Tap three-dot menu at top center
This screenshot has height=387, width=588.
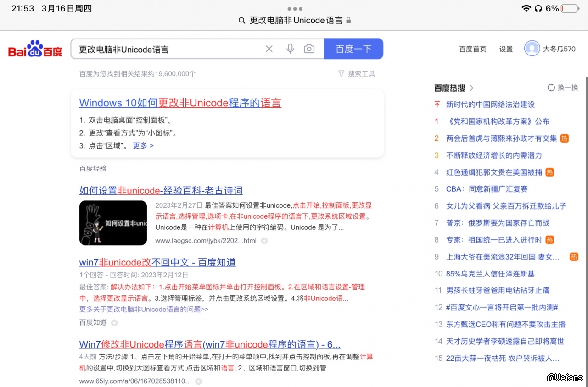point(295,9)
